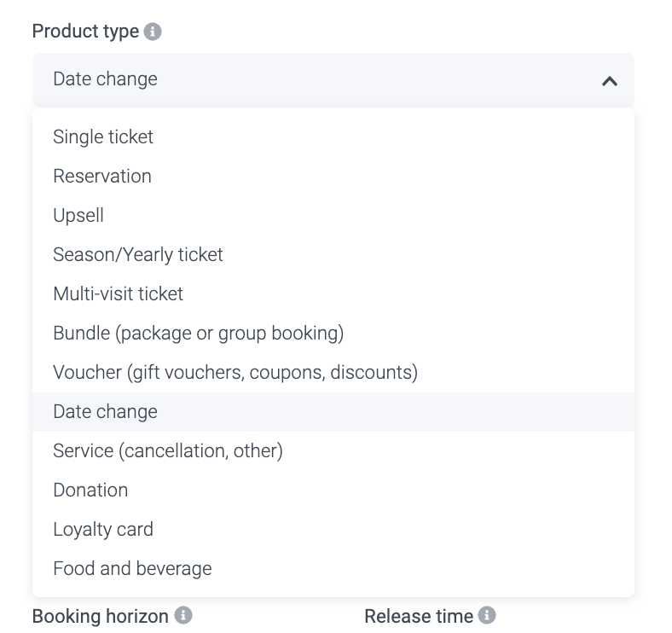
Task: Click the Product type label
Action: (x=85, y=32)
